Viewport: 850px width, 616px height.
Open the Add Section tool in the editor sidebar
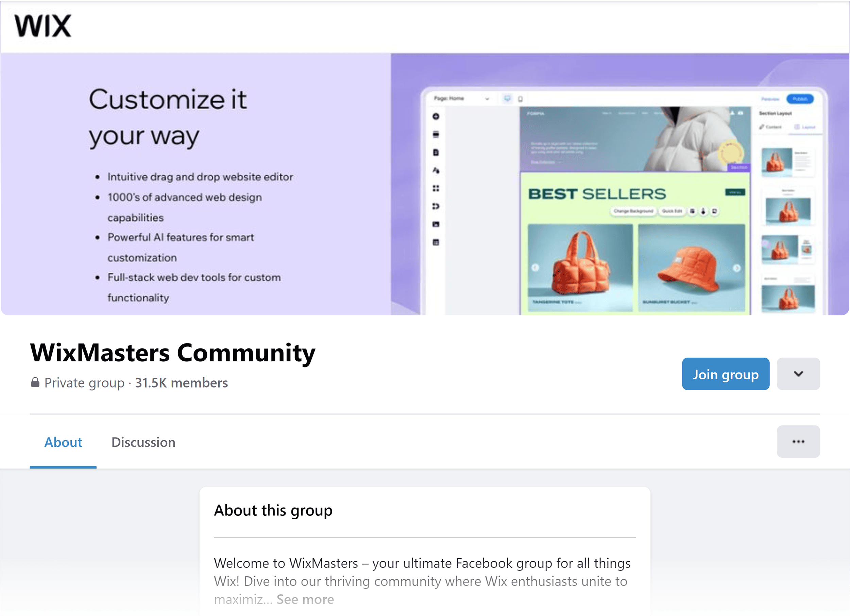pos(436,135)
